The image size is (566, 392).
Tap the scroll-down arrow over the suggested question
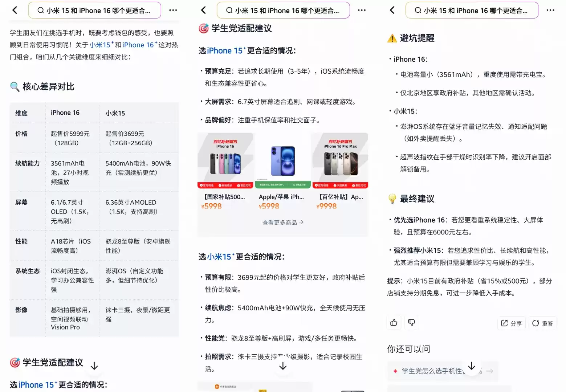point(472,366)
